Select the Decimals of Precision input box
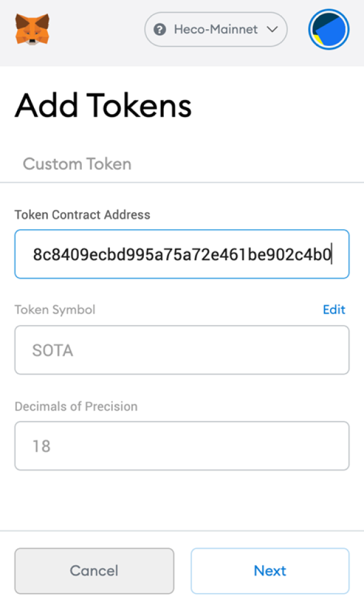 click(182, 446)
